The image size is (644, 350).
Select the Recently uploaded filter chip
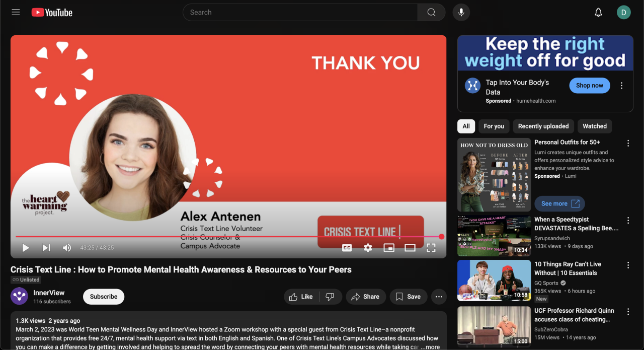pos(543,126)
